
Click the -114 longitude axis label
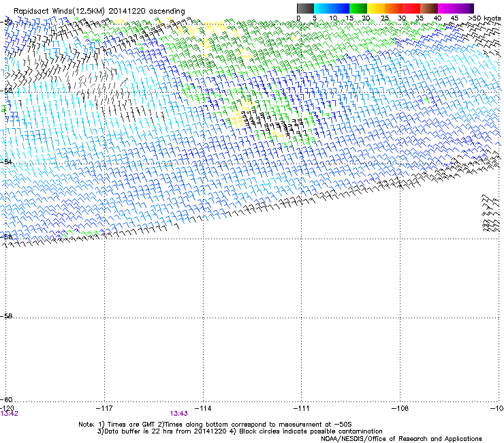click(203, 408)
